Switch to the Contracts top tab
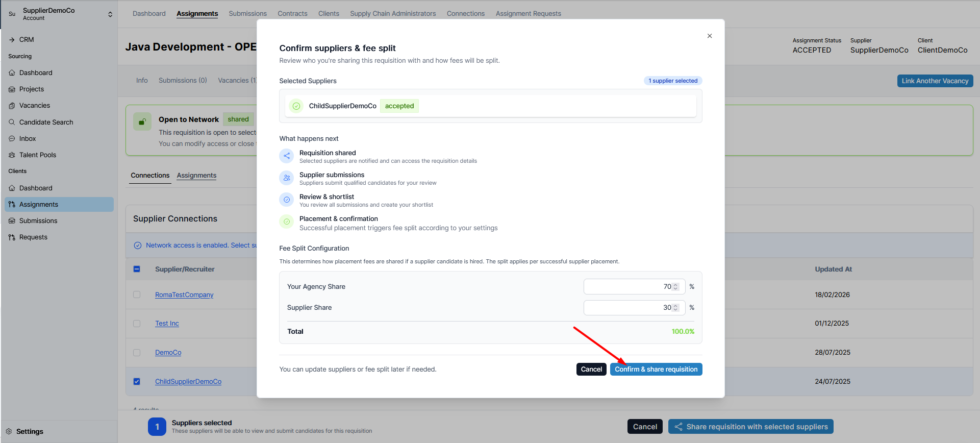Viewport: 980px width, 443px height. (x=292, y=14)
